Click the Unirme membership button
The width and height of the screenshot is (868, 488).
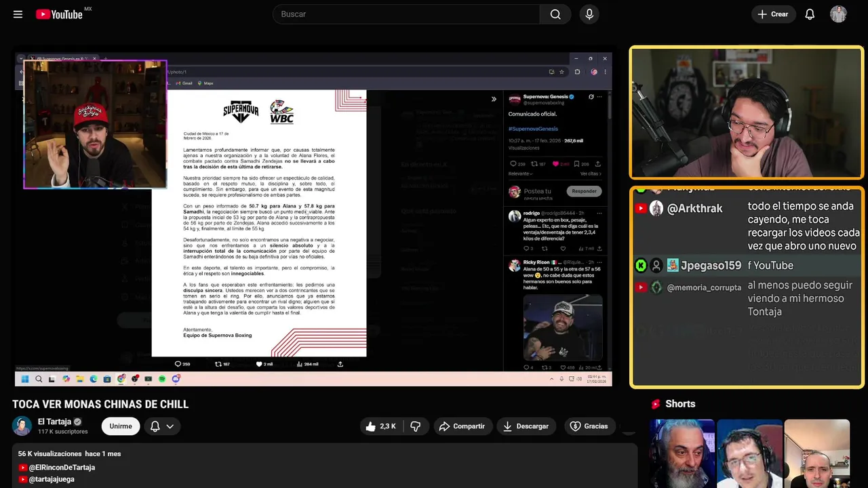(x=121, y=426)
